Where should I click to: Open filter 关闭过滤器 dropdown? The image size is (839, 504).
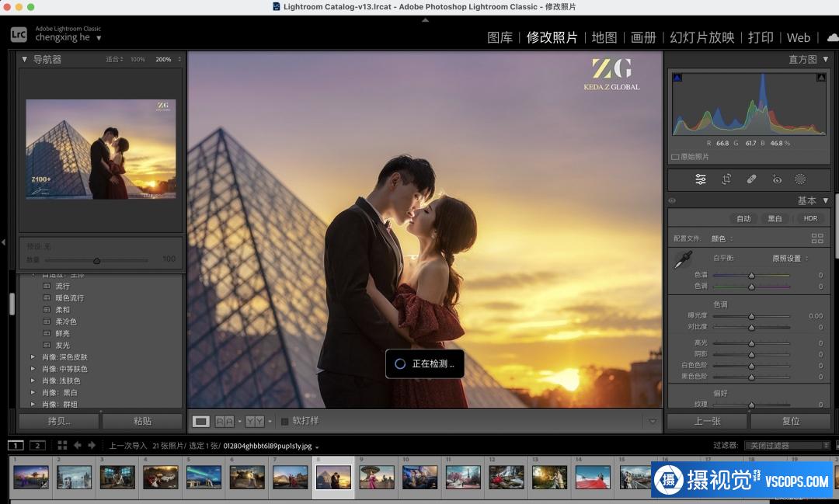pyautogui.click(x=787, y=445)
